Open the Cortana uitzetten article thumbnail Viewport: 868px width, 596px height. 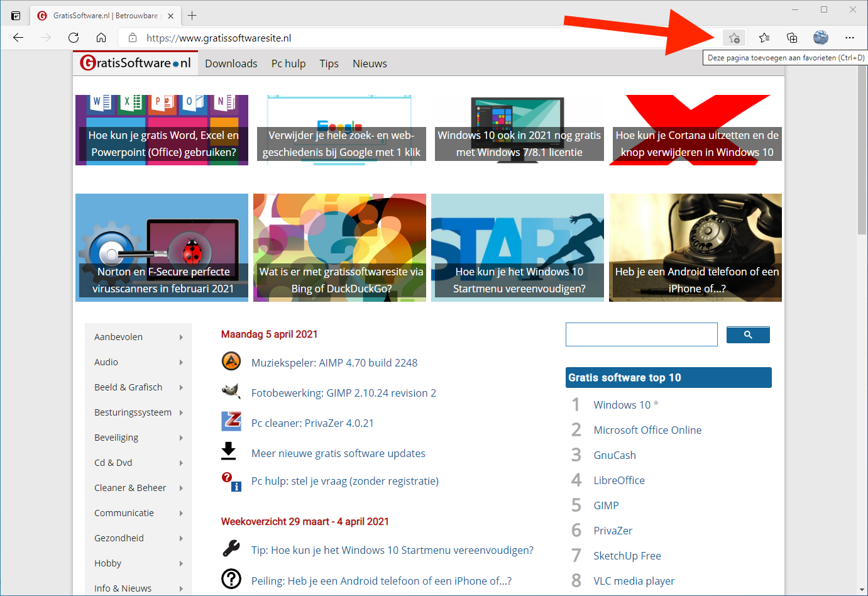tap(696, 130)
